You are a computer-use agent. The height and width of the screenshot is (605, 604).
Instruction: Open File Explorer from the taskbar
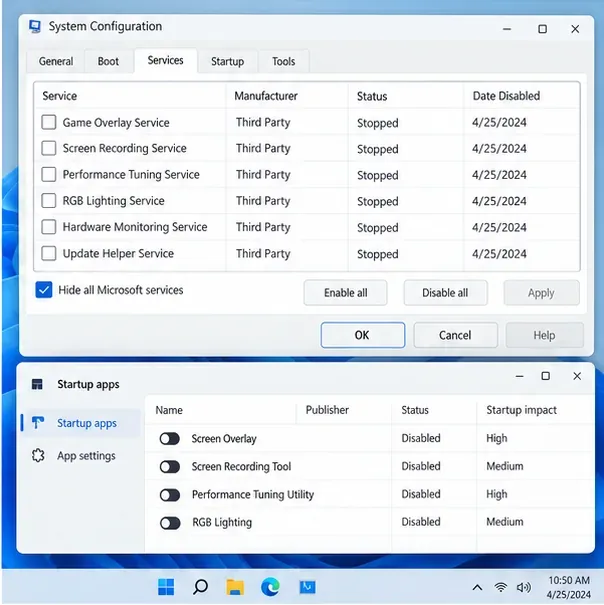[235, 587]
